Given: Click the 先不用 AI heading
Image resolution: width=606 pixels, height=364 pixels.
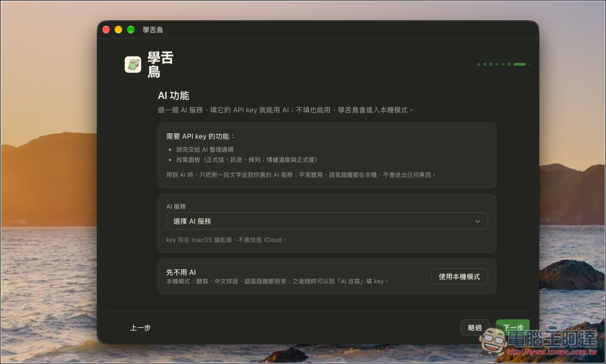Looking at the screenshot, I should 181,272.
